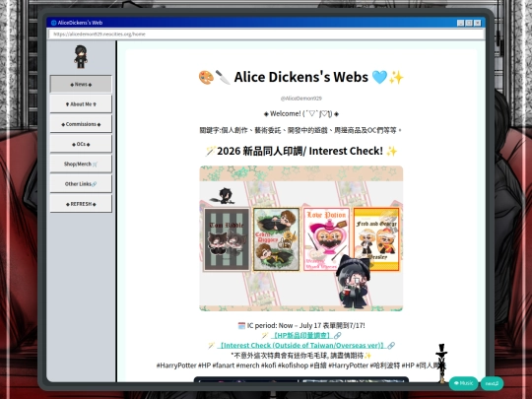532x399 pixels.
Task: Open the OCs section
Action: [81, 144]
